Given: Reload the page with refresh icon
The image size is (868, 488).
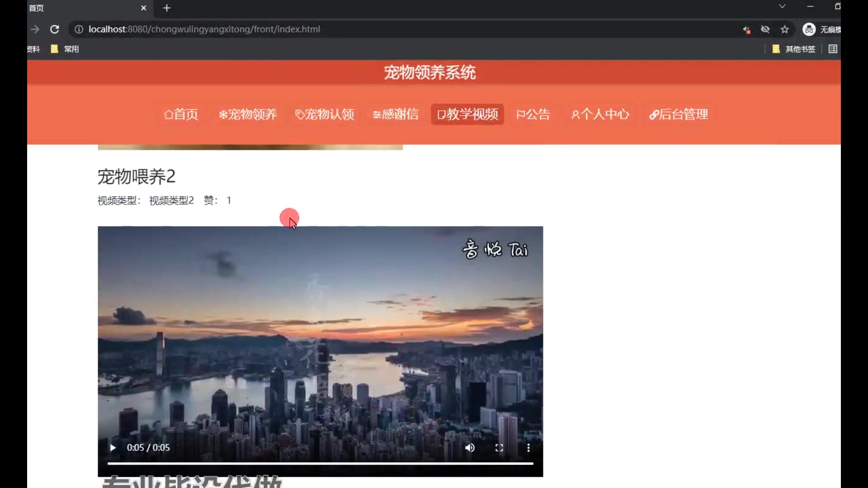Looking at the screenshot, I should pos(55,29).
